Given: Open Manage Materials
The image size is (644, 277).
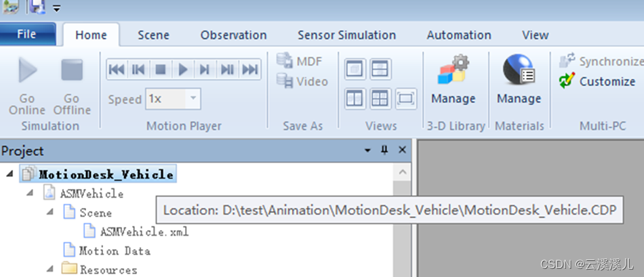Looking at the screenshot, I should tap(519, 80).
